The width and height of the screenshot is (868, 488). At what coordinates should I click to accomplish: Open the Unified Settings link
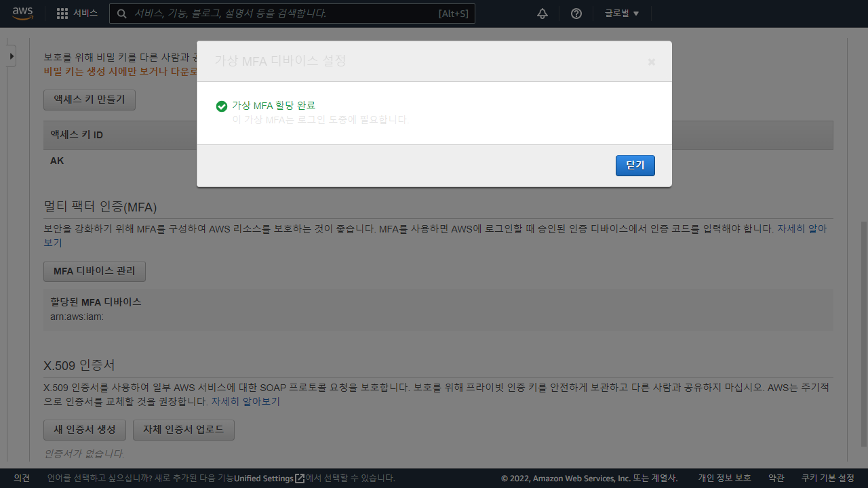pos(264,479)
